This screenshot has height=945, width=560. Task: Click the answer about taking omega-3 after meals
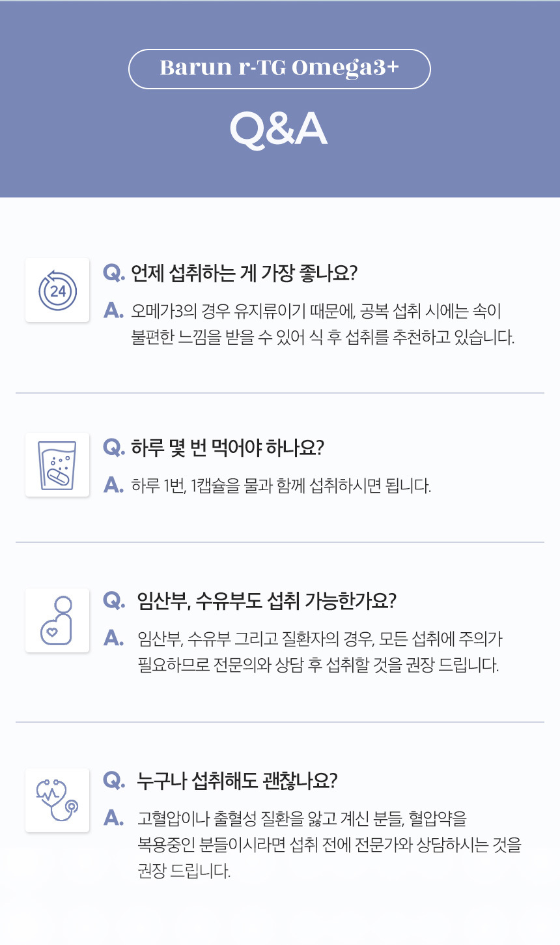(322, 325)
